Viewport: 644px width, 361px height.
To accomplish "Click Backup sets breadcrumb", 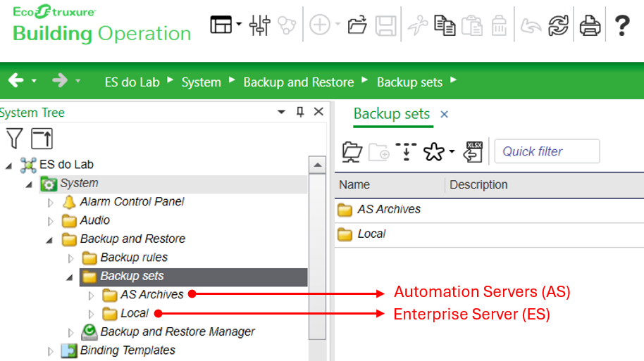I will (409, 82).
